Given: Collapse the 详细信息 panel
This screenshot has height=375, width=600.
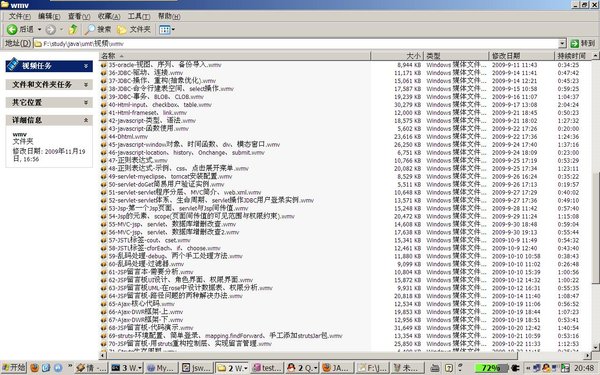Looking at the screenshot, I should pos(86,120).
